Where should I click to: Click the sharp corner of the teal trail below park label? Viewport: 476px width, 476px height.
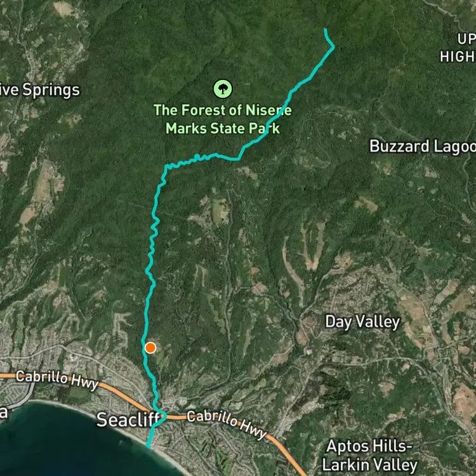[239, 159]
